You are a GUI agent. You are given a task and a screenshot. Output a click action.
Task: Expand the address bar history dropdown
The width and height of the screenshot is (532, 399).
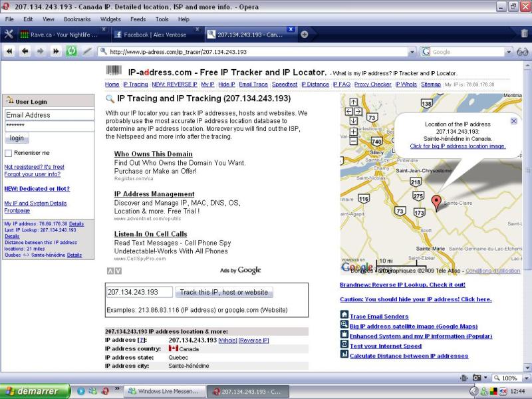[412, 52]
